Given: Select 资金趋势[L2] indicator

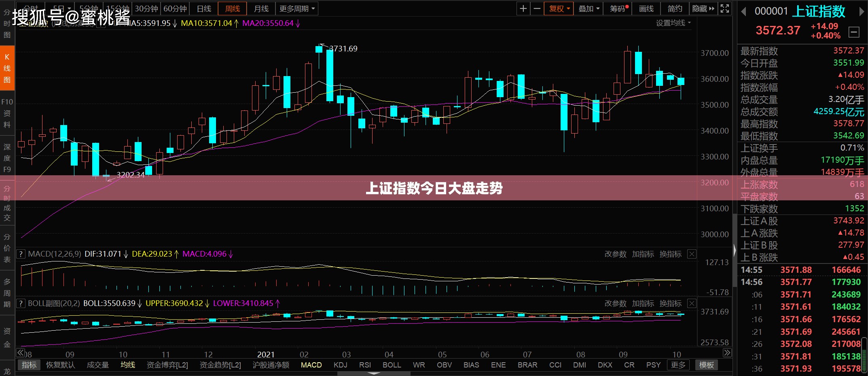Looking at the screenshot, I should 220,365.
